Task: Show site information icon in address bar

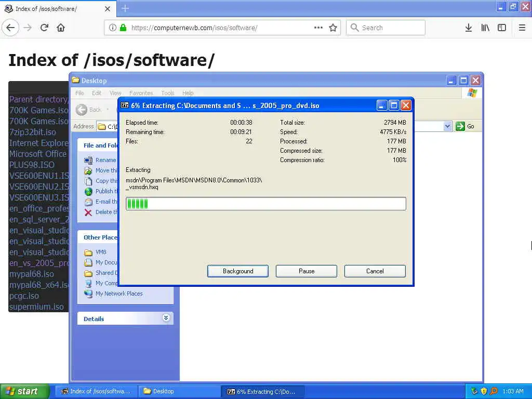Action: pyautogui.click(x=112, y=28)
